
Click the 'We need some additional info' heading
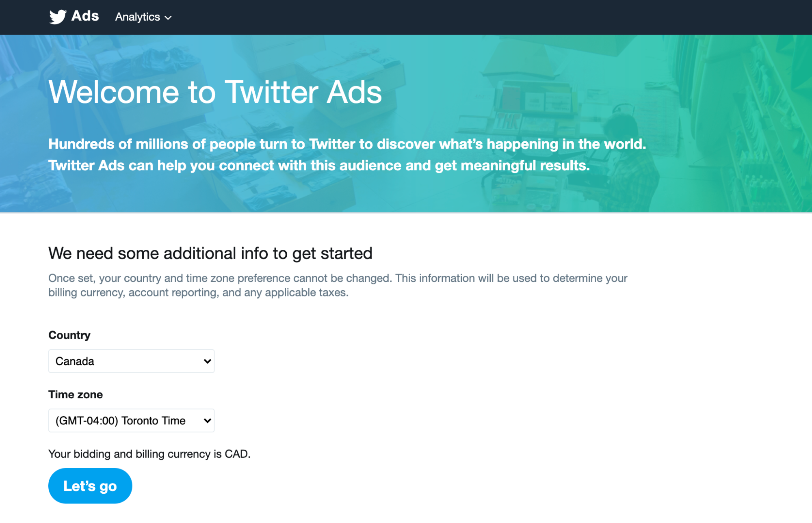coord(210,253)
